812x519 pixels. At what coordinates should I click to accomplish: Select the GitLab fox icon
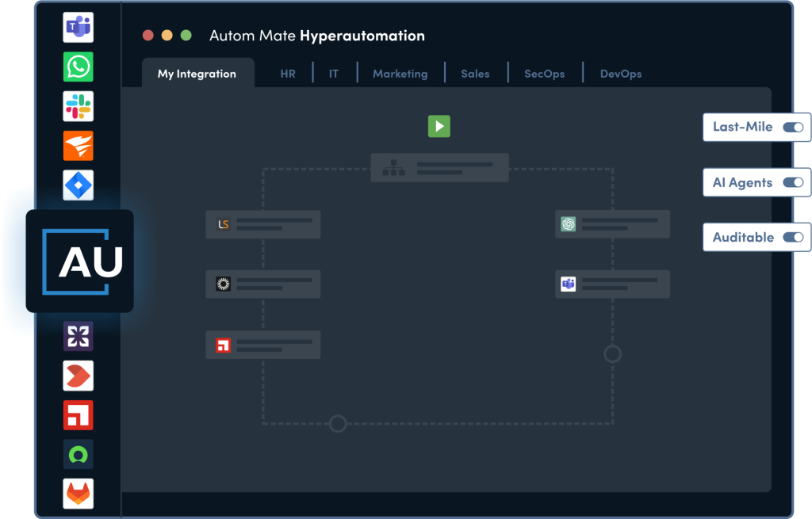(79, 494)
